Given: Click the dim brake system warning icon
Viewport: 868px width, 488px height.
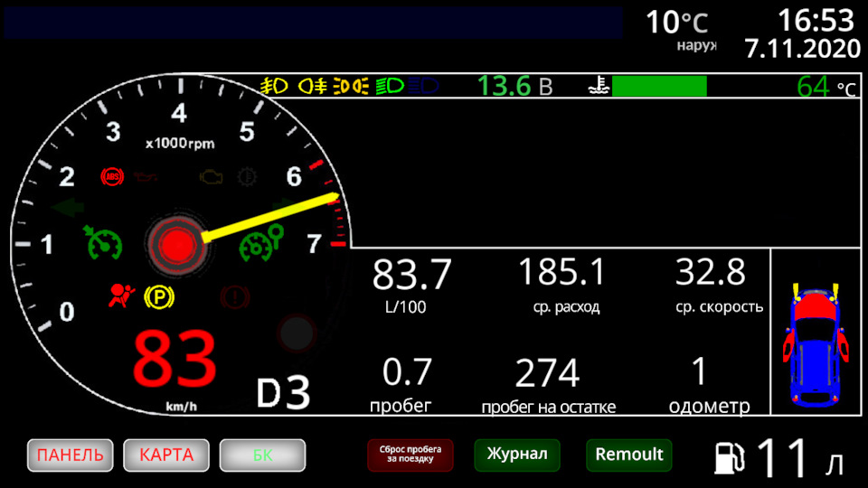Looking at the screenshot, I should pyautogui.click(x=235, y=297).
